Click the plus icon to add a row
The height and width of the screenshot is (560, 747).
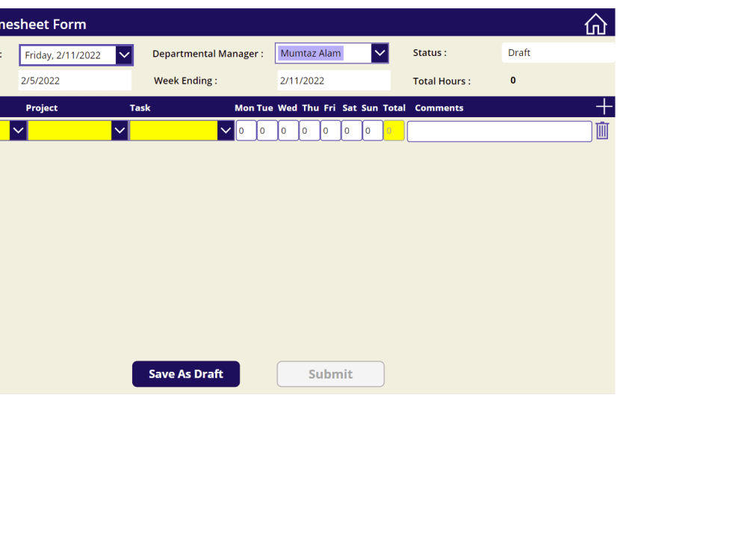pyautogui.click(x=604, y=106)
